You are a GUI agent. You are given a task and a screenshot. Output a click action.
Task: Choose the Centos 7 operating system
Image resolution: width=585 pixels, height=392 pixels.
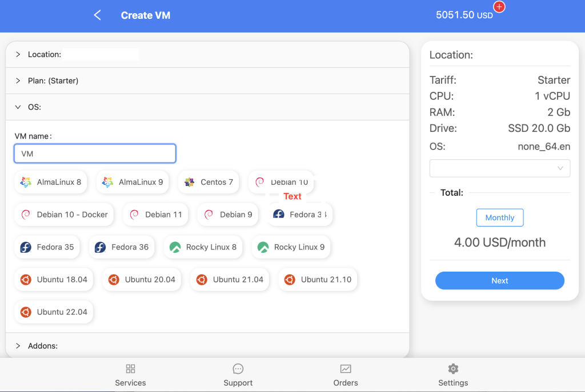(x=209, y=182)
